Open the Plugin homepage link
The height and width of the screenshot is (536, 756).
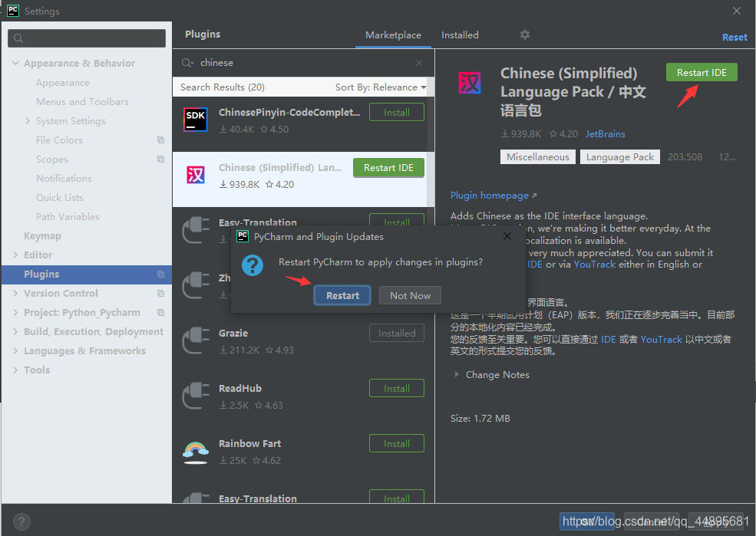[x=490, y=196]
